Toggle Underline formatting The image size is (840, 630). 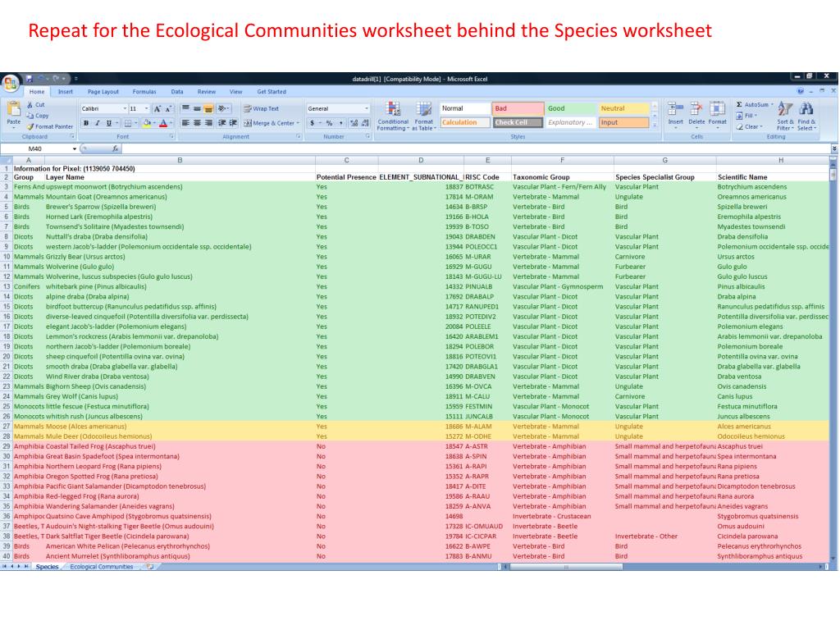[109, 123]
